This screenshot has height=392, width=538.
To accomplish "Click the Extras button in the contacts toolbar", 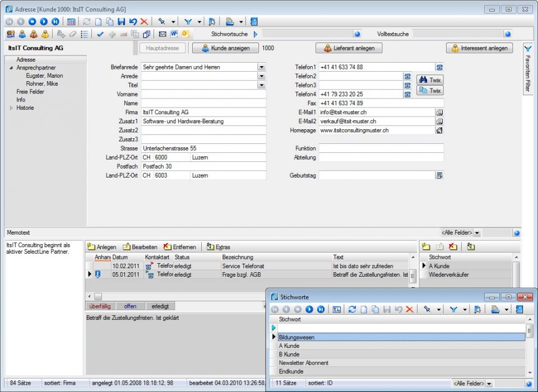I will pos(219,247).
